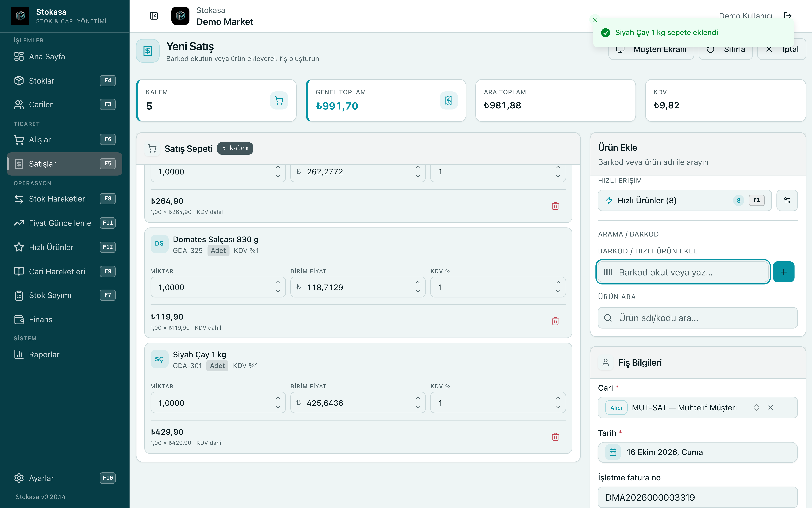The width and height of the screenshot is (812, 508).
Task: Open Stoklar in the sidebar
Action: 64,81
